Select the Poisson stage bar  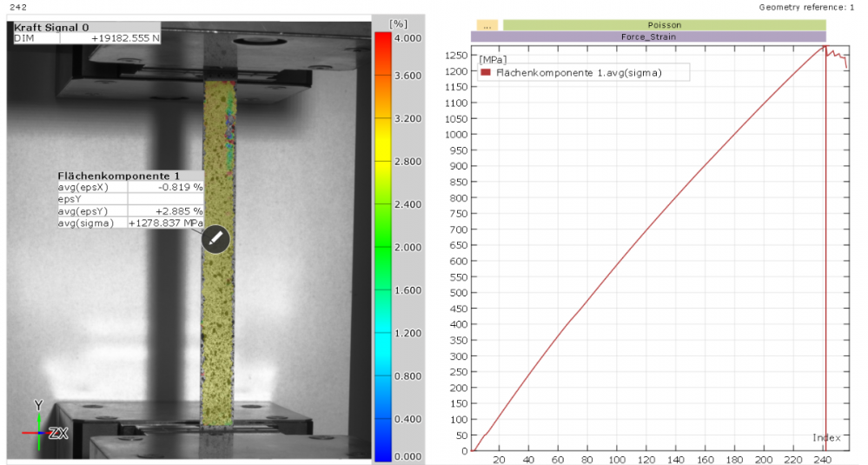tap(664, 25)
